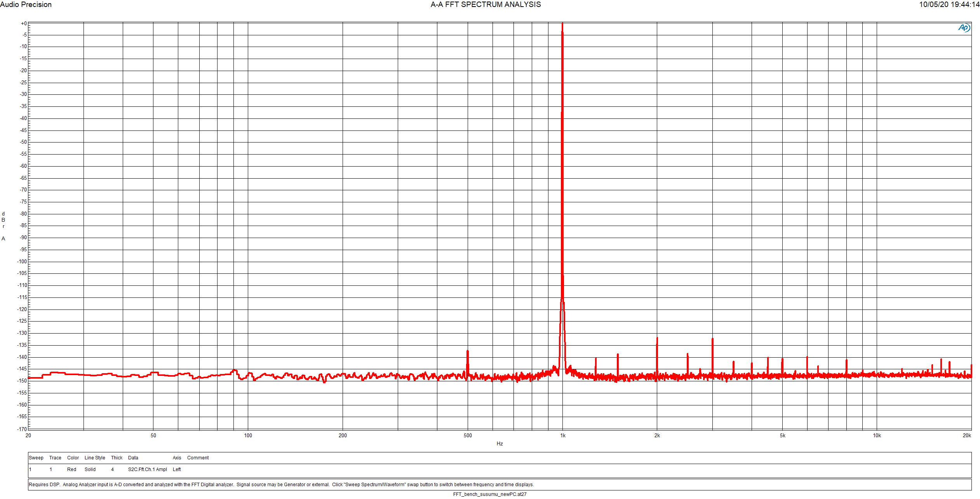Image resolution: width=980 pixels, height=499 pixels.
Task: Click the 'dBr A' y-axis label
Action: coord(3,226)
